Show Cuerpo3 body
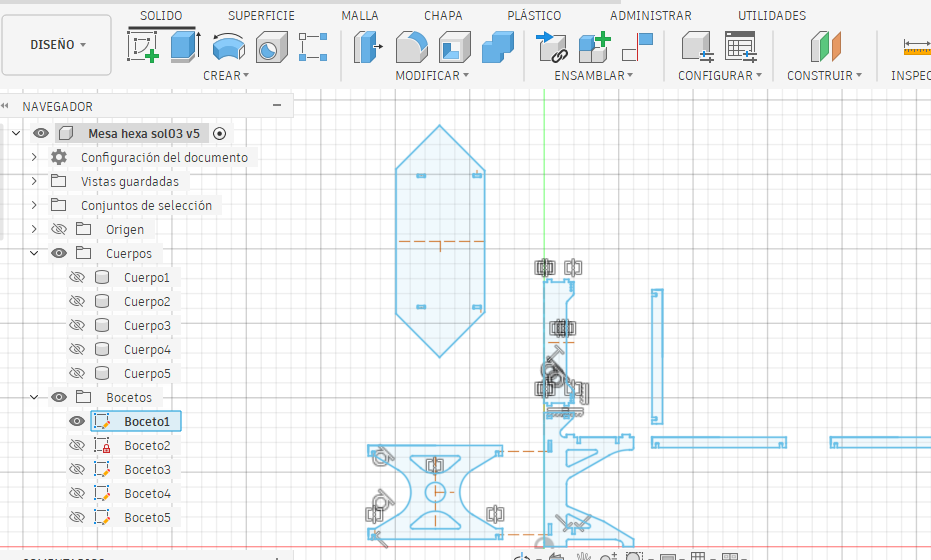 coord(77,325)
